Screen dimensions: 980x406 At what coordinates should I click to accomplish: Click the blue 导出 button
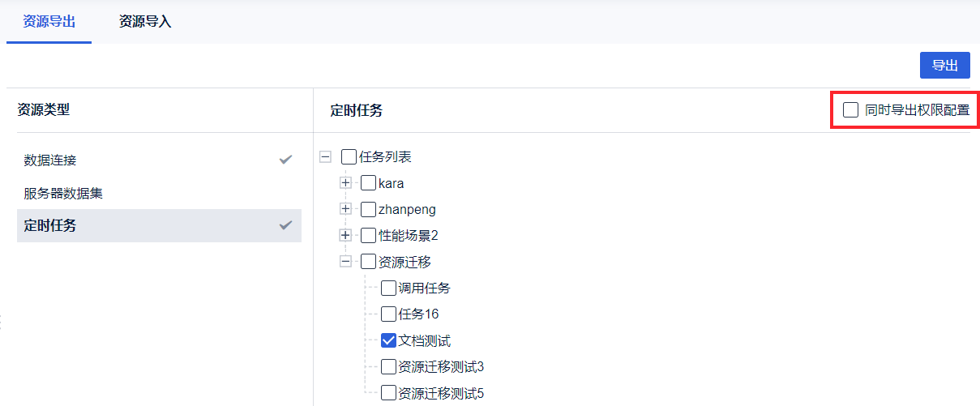(x=944, y=66)
